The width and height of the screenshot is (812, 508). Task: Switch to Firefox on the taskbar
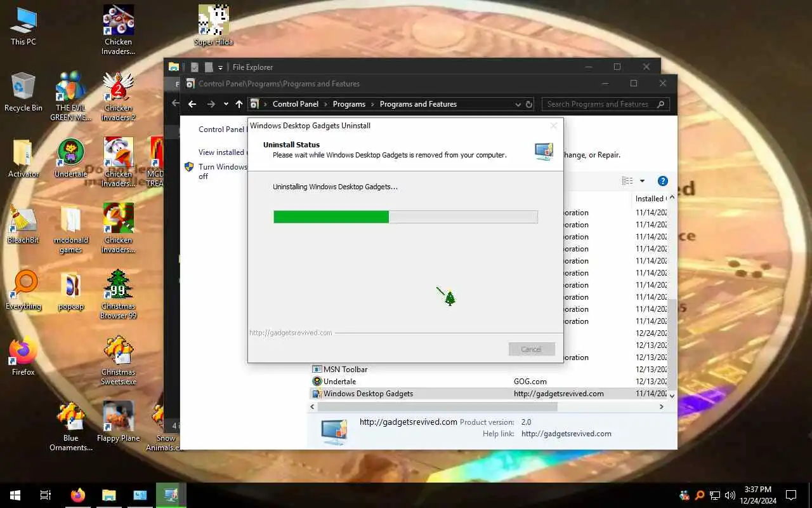(x=77, y=495)
